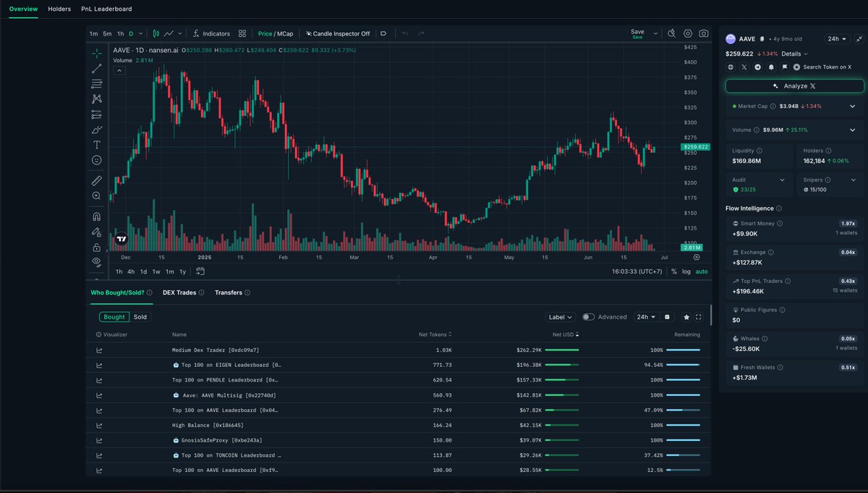Viewport: 868px width, 493px height.
Task: Switch the table to Sold
Action: tap(140, 317)
